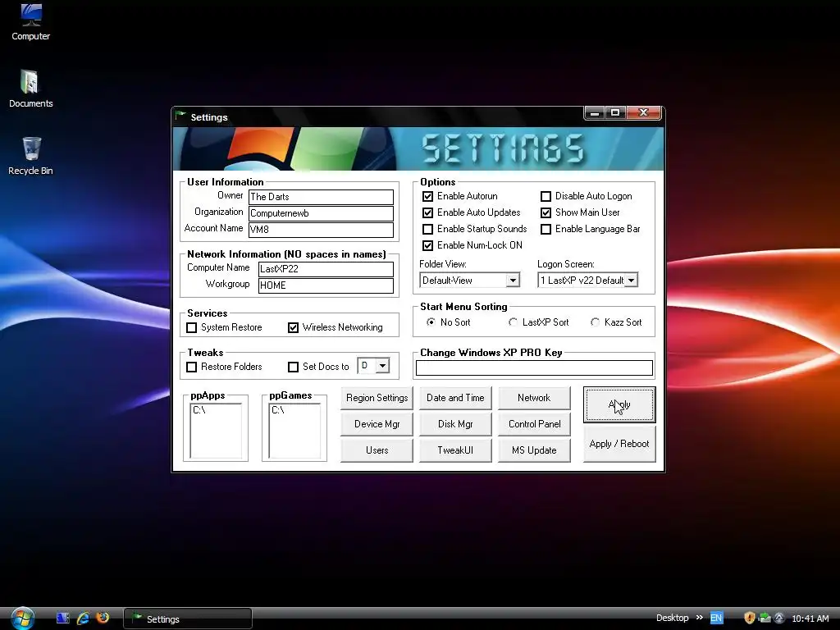This screenshot has height=630, width=840.
Task: Check Restore Folders tweak
Action: pos(191,367)
